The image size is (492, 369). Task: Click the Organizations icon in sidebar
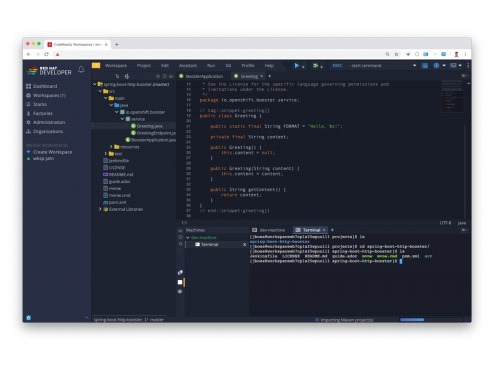click(28, 131)
